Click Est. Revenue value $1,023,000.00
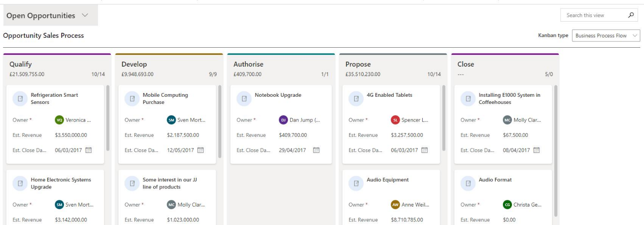644x225 pixels. [x=183, y=220]
